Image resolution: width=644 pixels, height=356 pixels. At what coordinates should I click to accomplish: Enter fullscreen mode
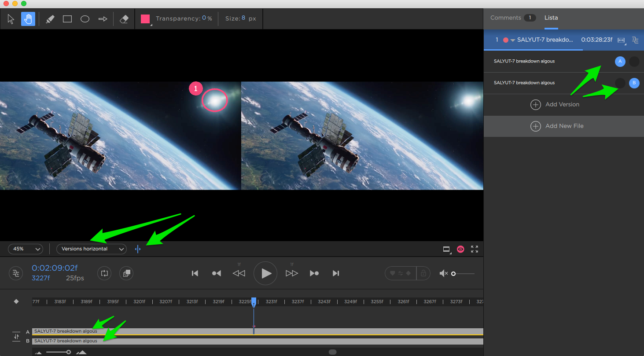(475, 249)
